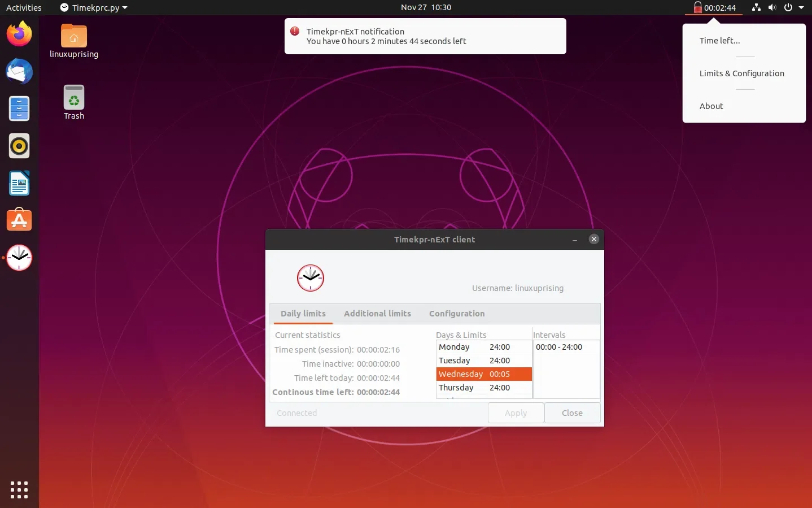
Task: Click the volume icon in the top panel
Action: (x=772, y=7)
